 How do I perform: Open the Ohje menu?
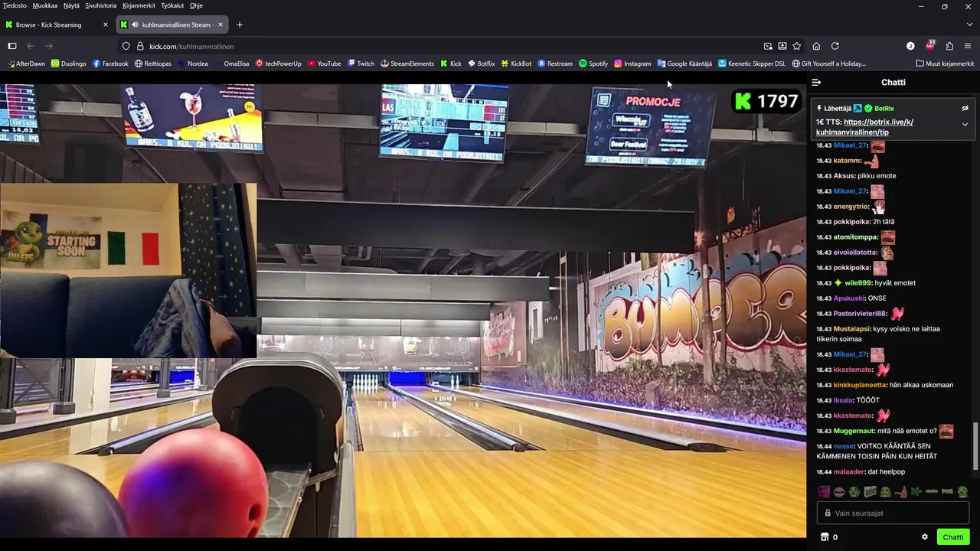click(196, 5)
